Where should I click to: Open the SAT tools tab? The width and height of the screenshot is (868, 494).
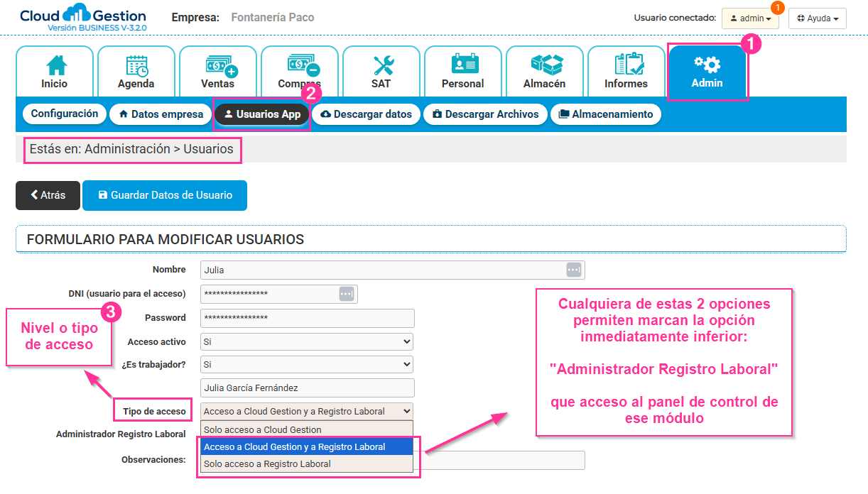[x=381, y=72]
